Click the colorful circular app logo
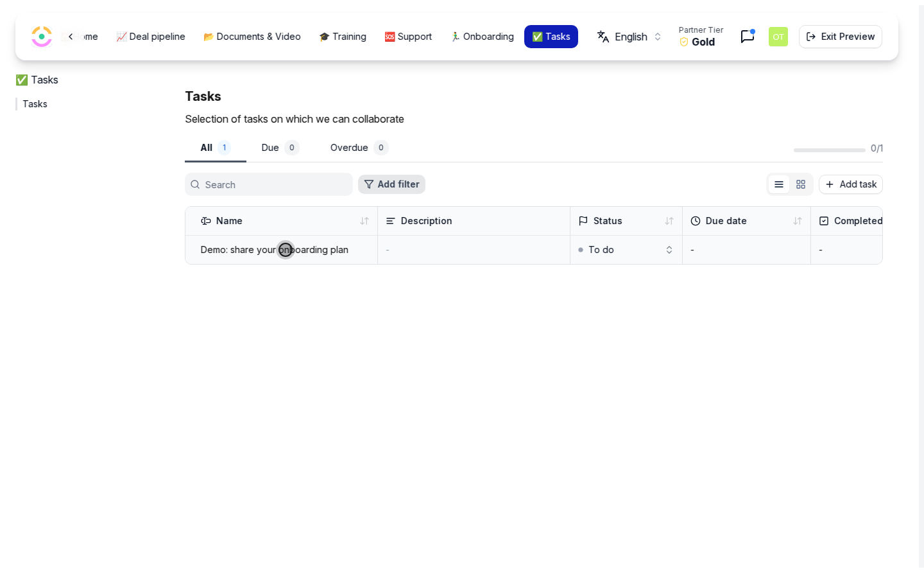The width and height of the screenshot is (924, 578). [42, 37]
